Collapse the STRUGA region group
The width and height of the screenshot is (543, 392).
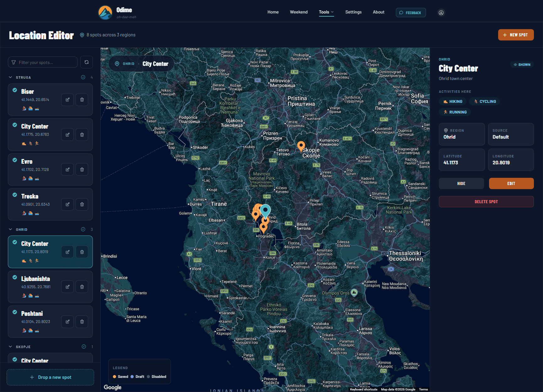tap(10, 77)
